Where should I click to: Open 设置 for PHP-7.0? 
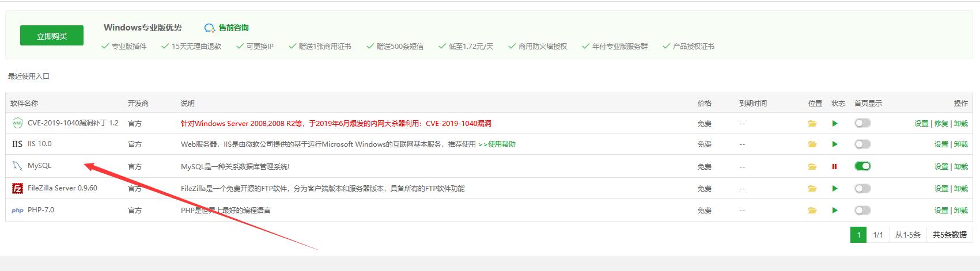(941, 211)
